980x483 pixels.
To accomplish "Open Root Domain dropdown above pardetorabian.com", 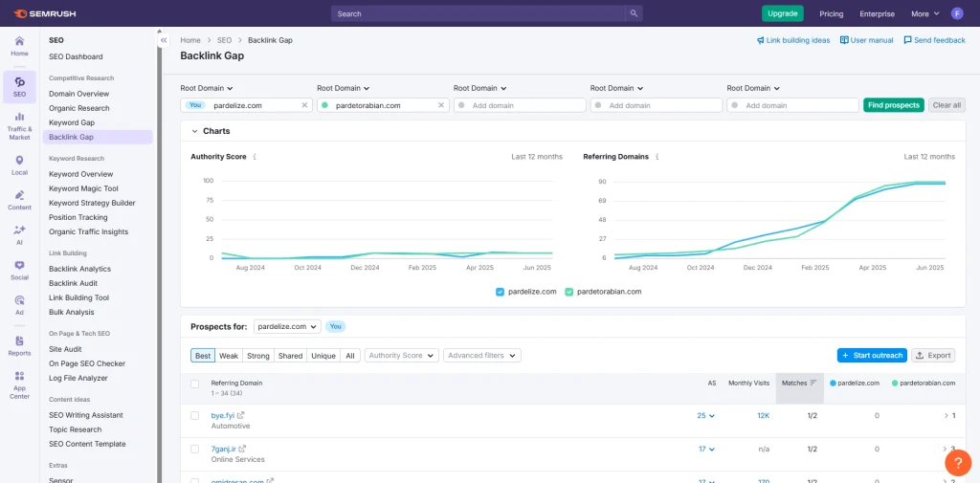I will (344, 88).
